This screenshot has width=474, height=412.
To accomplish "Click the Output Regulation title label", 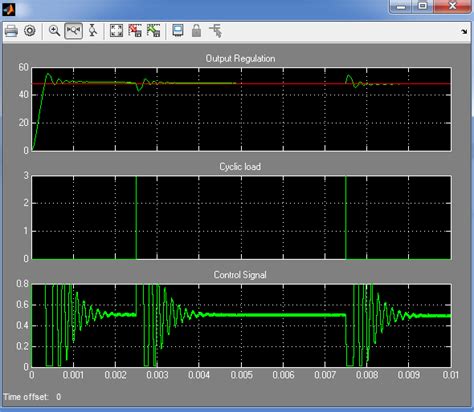I will [240, 59].
